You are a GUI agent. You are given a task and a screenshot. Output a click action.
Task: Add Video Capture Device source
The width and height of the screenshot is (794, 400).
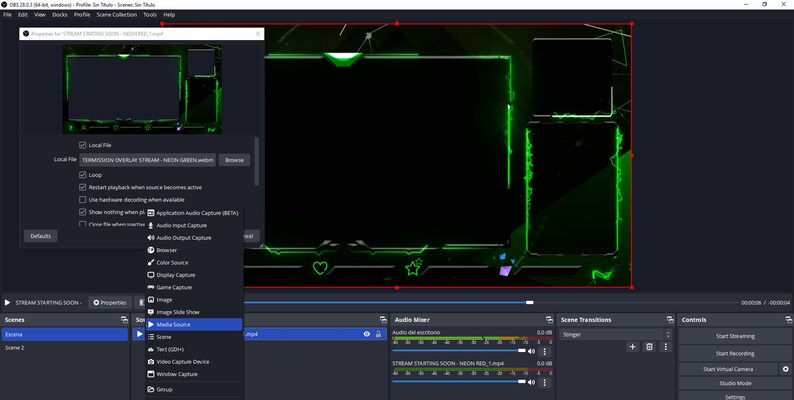click(194, 362)
